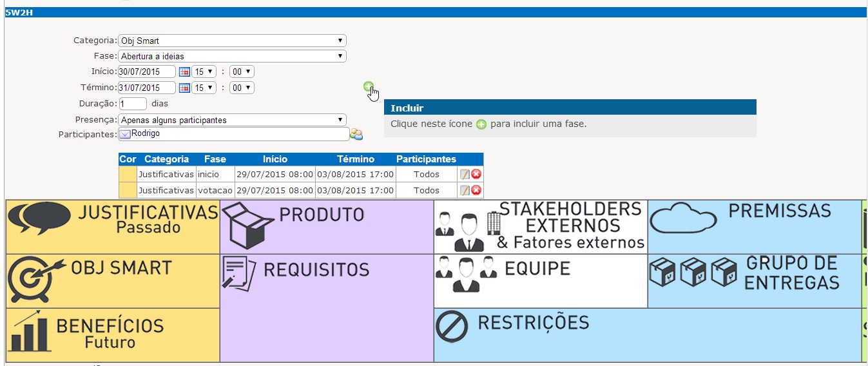Click the Início date text field
The image size is (868, 366).
[147, 72]
